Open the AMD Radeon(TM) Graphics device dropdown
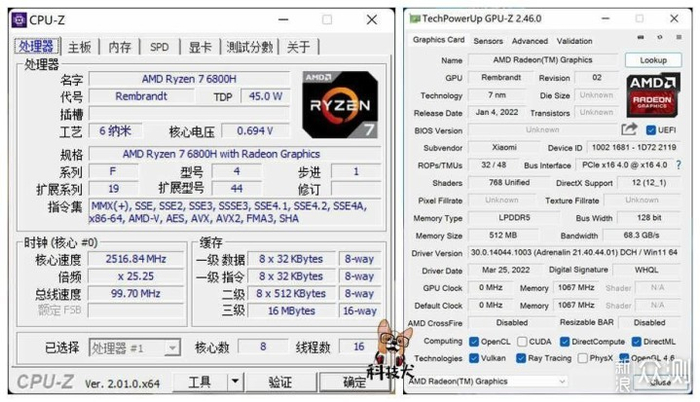Image resolution: width=700 pixels, height=402 pixels. coord(487,381)
